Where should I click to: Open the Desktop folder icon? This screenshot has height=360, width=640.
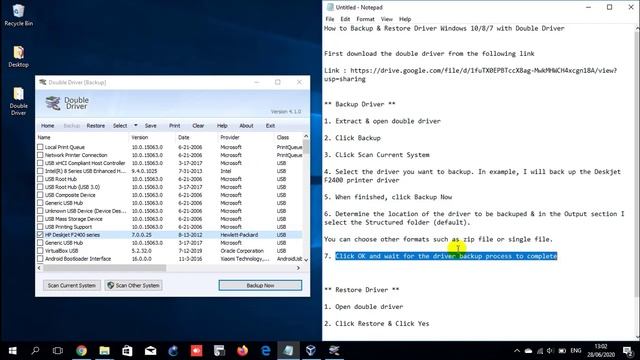(x=18, y=56)
